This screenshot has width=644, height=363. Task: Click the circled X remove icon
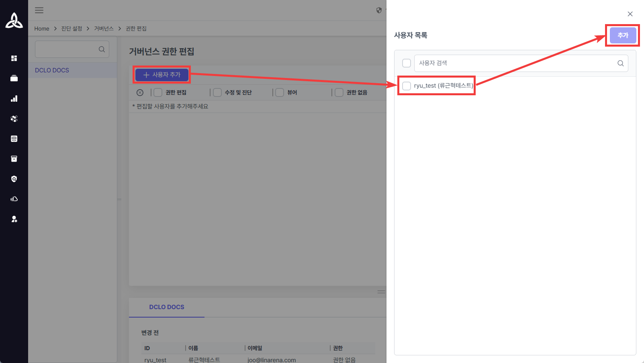pyautogui.click(x=140, y=92)
